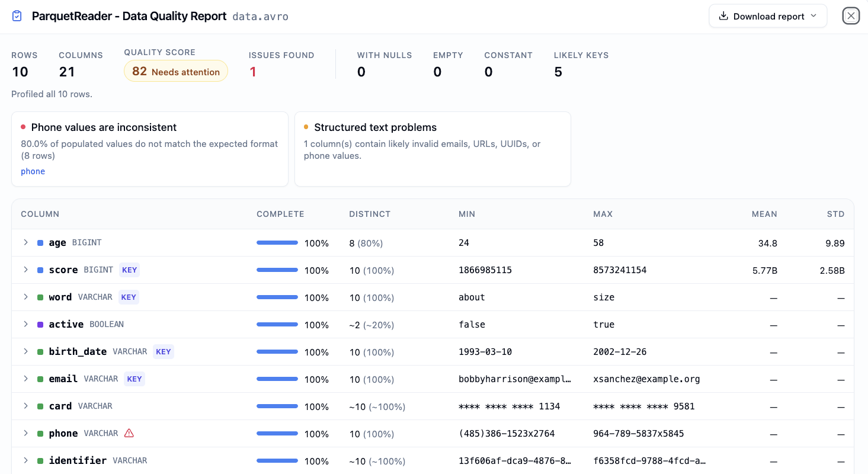Expand the phone column details

(25, 433)
